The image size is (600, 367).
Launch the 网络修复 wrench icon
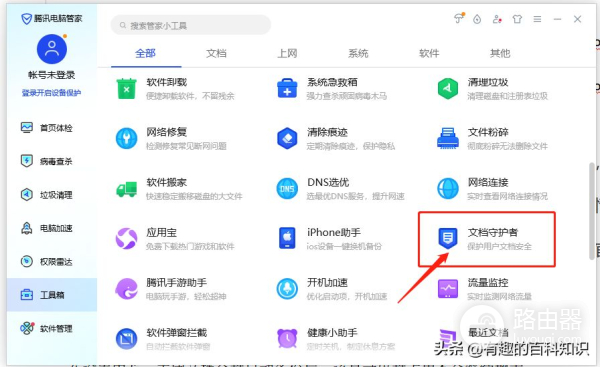(126, 139)
